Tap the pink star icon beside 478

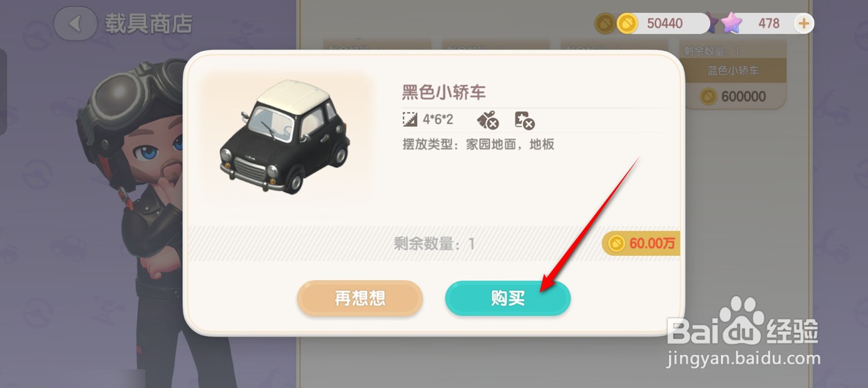coord(730,24)
